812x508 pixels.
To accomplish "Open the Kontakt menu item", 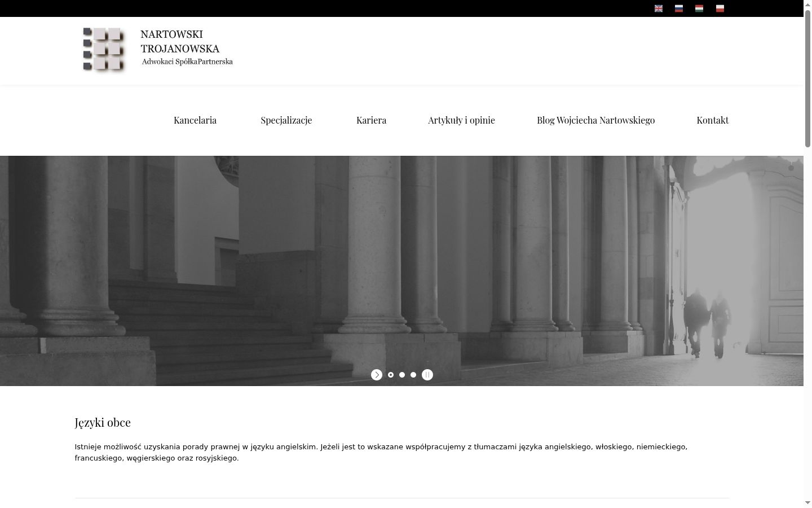I will [712, 120].
